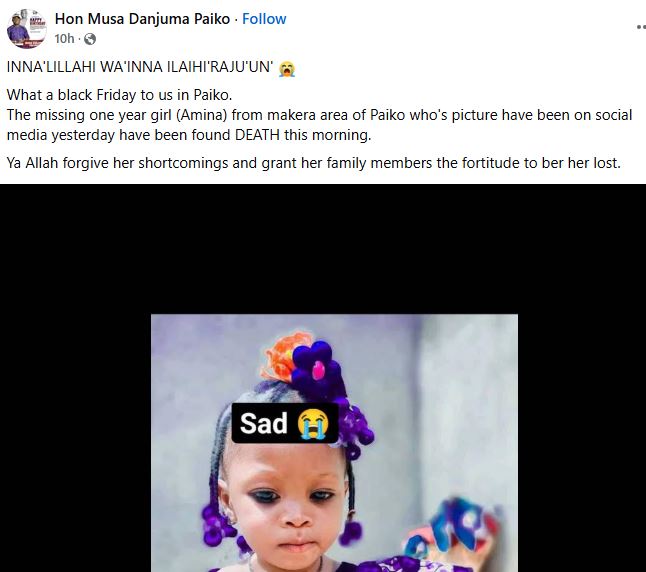The image size is (646, 572).
Task: Click the "Ya Allah forgive her shortcomings" paragraph
Action: (313, 162)
